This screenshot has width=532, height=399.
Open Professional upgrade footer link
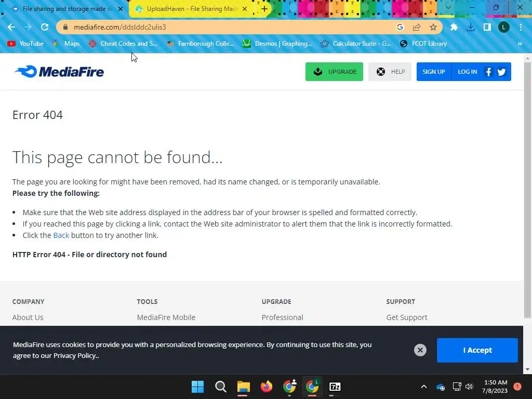click(282, 317)
